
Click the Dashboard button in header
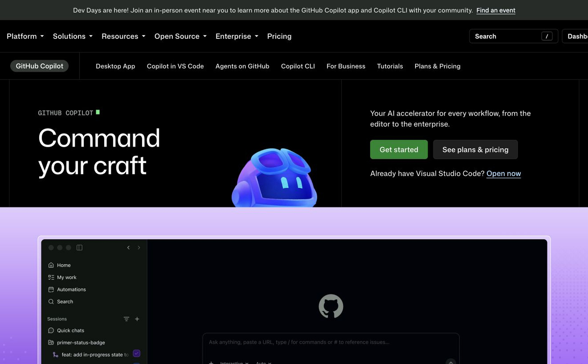pos(575,36)
